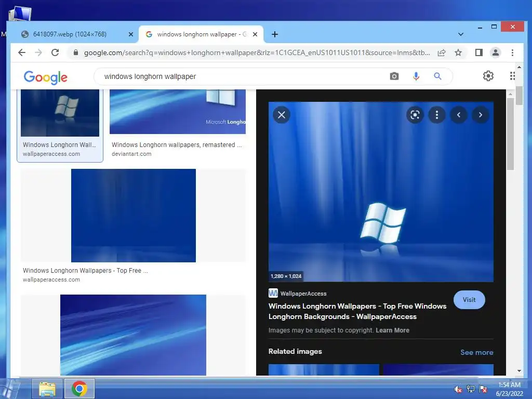
Task: Open the Chrome profile avatar
Action: [495, 52]
